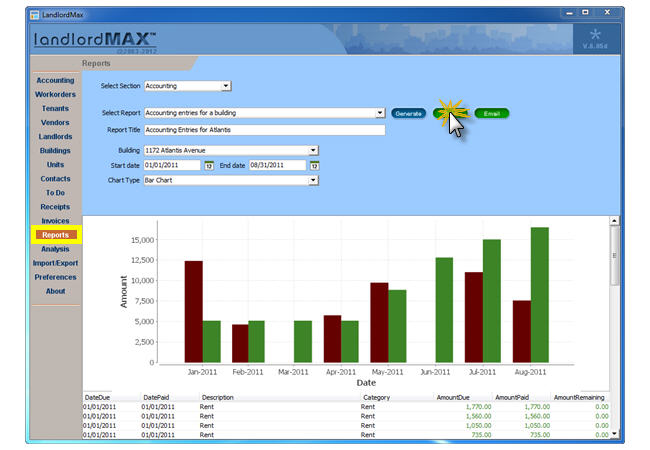The width and height of the screenshot is (650, 450).
Task: Click the 735.00 AmountDue value
Action: [481, 435]
